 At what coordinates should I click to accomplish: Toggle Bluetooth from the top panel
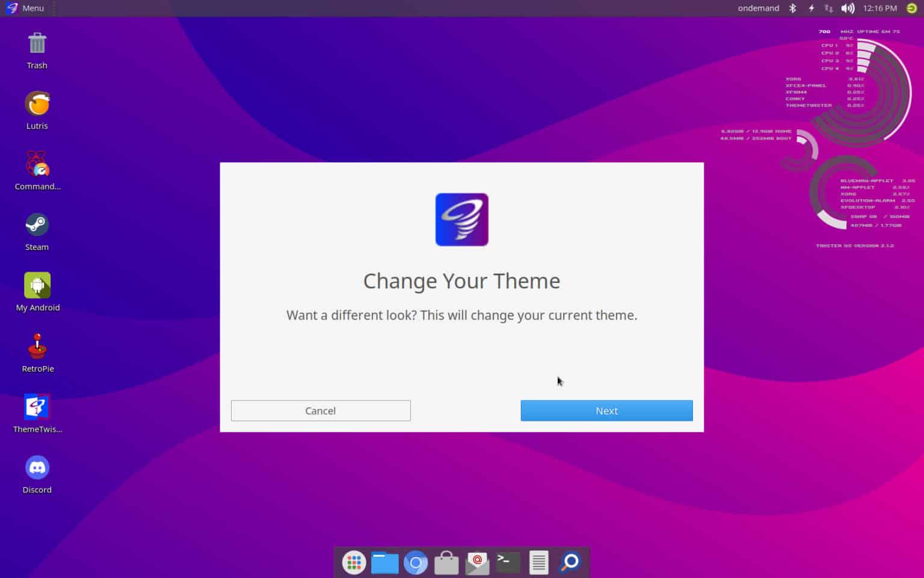click(792, 8)
